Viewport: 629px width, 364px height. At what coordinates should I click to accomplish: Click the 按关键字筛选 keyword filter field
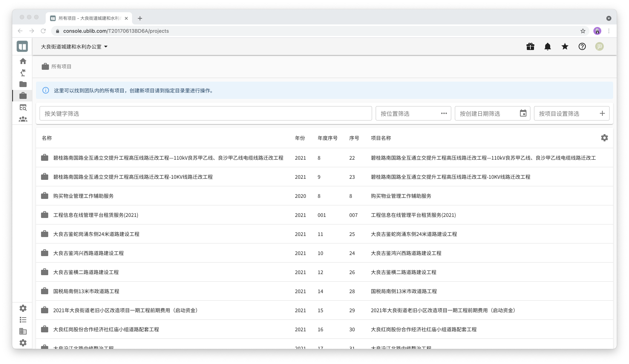[205, 114]
